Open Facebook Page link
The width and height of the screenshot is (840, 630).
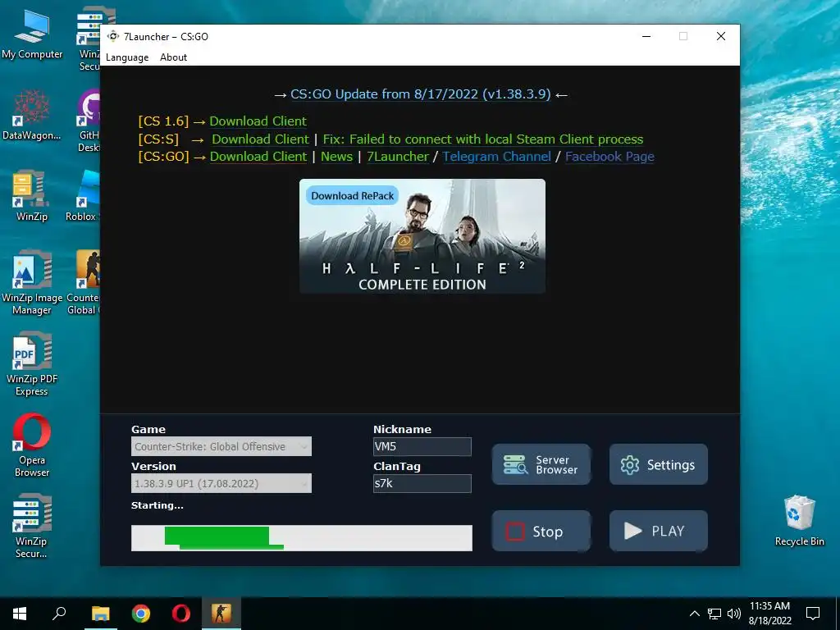coord(609,157)
